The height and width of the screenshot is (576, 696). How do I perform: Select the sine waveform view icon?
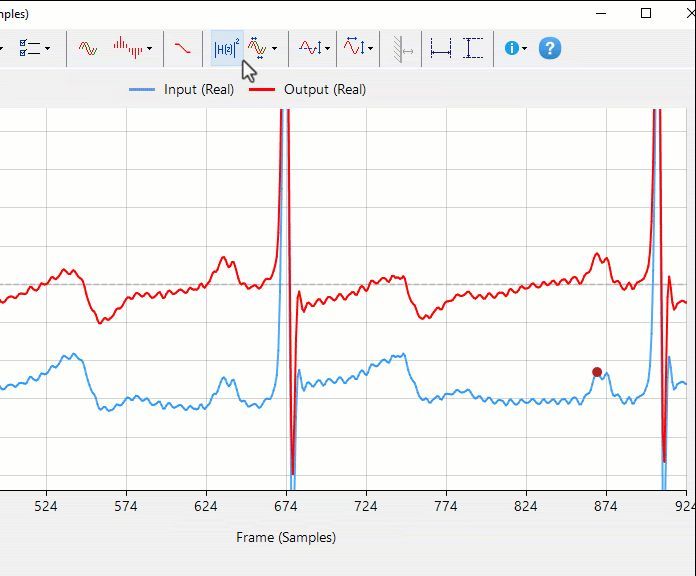tap(87, 48)
